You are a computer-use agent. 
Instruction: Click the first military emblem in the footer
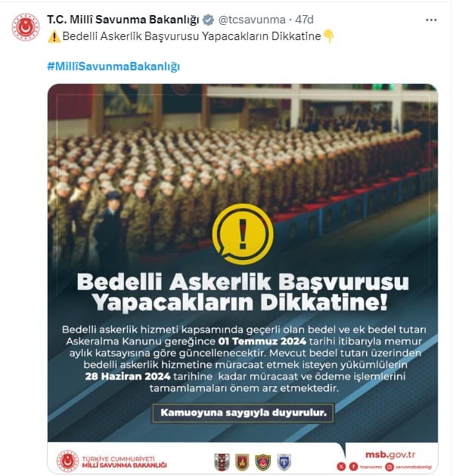(222, 462)
